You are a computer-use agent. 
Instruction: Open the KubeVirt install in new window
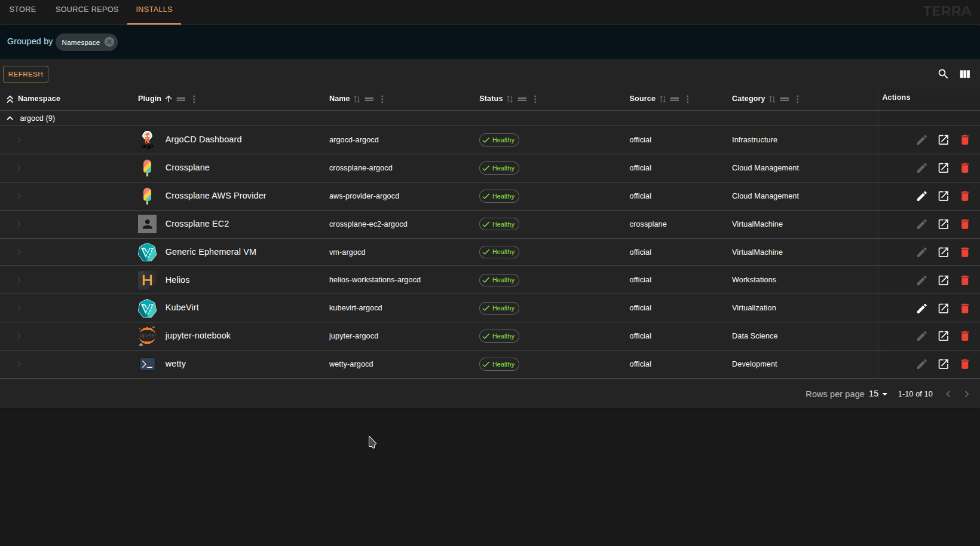pyautogui.click(x=943, y=308)
